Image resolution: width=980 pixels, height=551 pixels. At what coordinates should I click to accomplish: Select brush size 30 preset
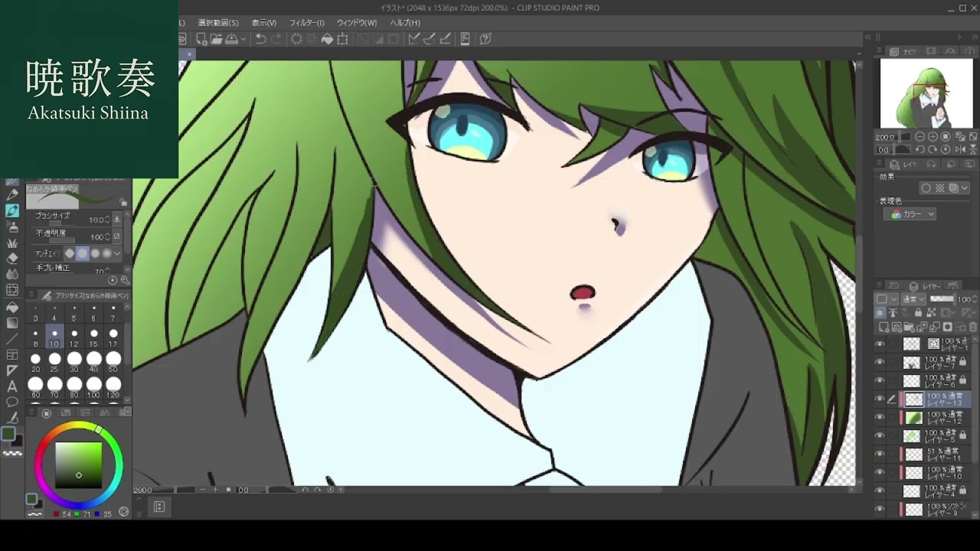point(74,362)
